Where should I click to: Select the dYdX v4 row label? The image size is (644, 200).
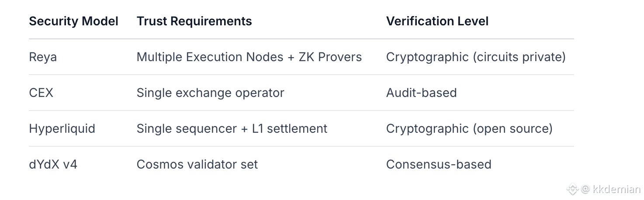click(53, 164)
